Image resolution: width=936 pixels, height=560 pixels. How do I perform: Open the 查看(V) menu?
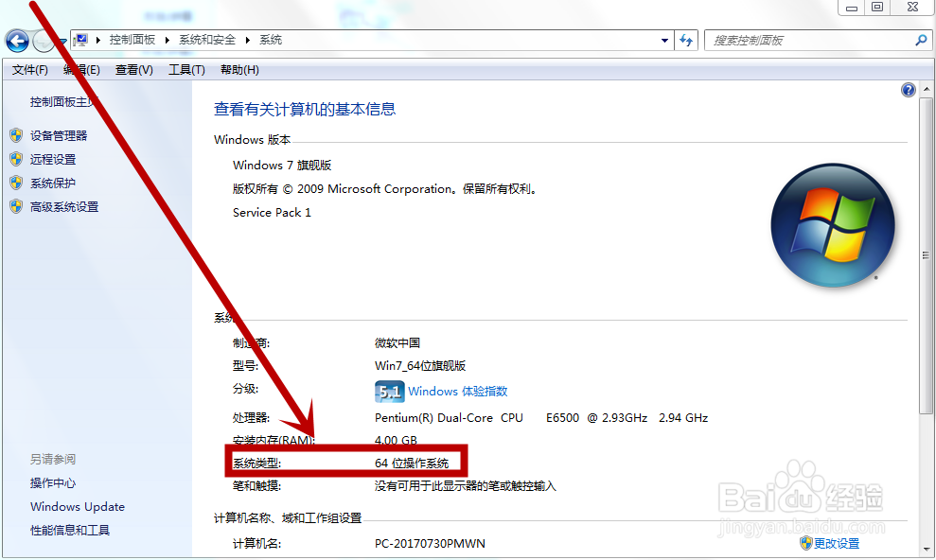click(133, 70)
